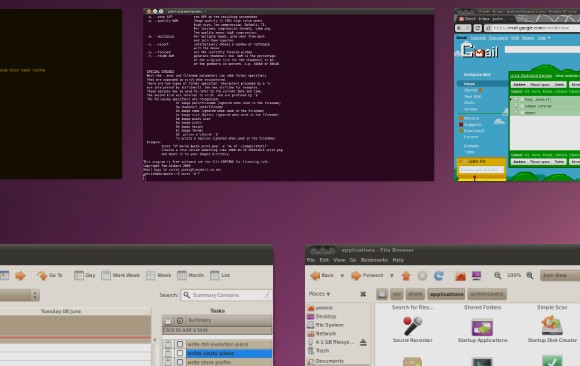The image size is (580, 366).
Task: Go up one folder in File Browser
Action: (x=406, y=275)
